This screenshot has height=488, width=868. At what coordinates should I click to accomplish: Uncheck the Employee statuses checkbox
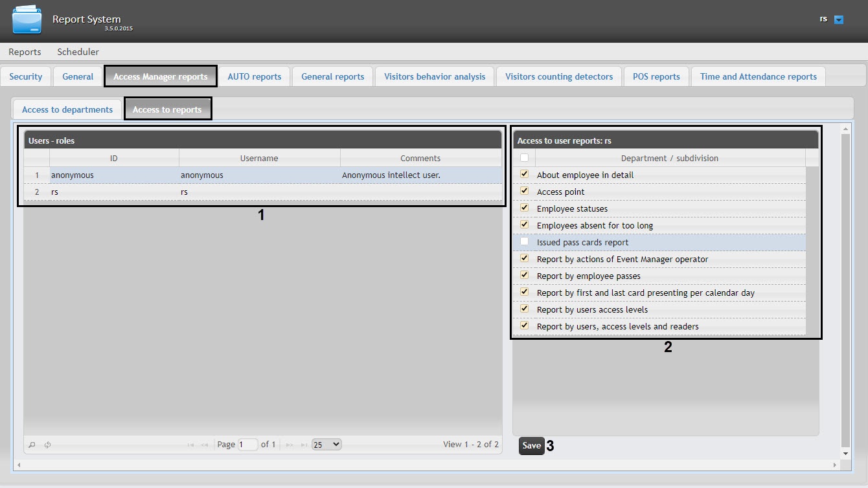[x=524, y=208]
